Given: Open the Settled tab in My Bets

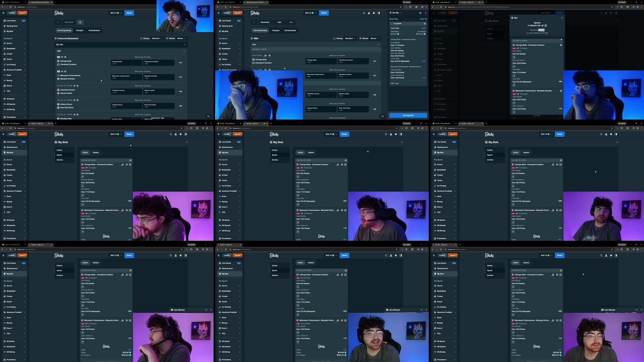Looking at the screenshot, I should pos(96,152).
